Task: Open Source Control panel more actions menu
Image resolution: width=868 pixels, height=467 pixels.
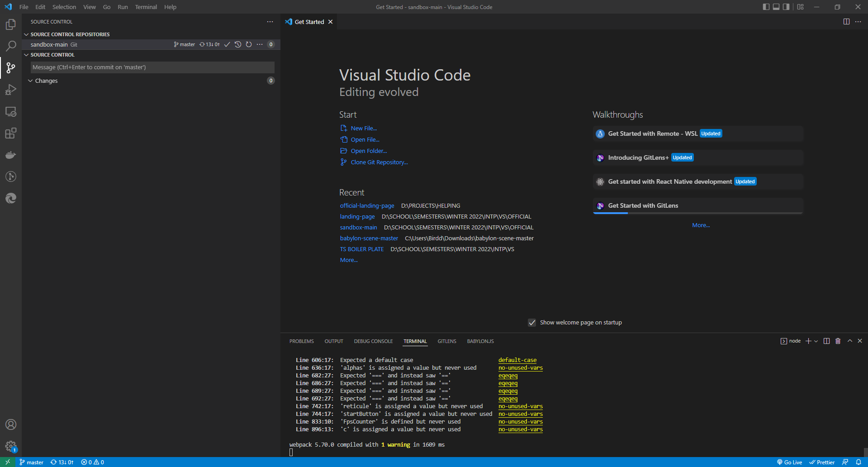Action: pyautogui.click(x=270, y=22)
